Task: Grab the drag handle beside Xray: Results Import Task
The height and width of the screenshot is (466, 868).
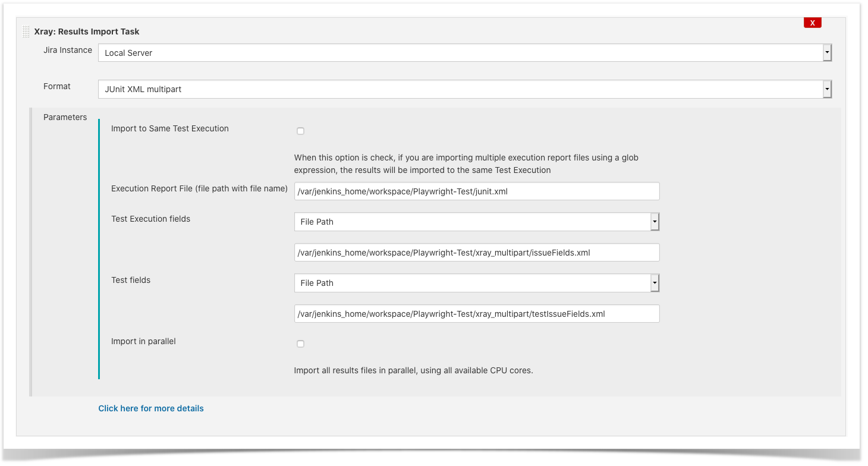Action: 26,32
